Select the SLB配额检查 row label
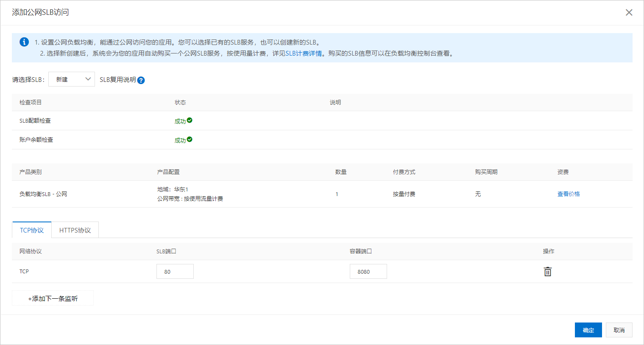 pyautogui.click(x=35, y=121)
